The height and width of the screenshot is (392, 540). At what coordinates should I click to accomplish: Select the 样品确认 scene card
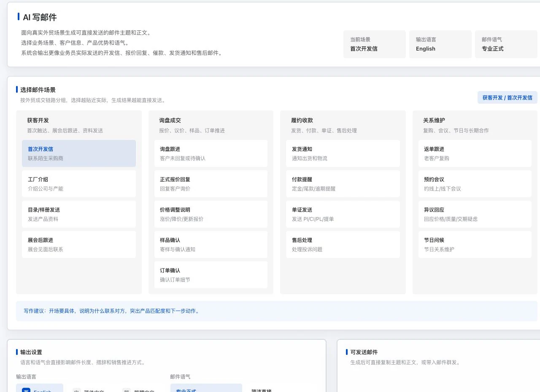tap(211, 244)
